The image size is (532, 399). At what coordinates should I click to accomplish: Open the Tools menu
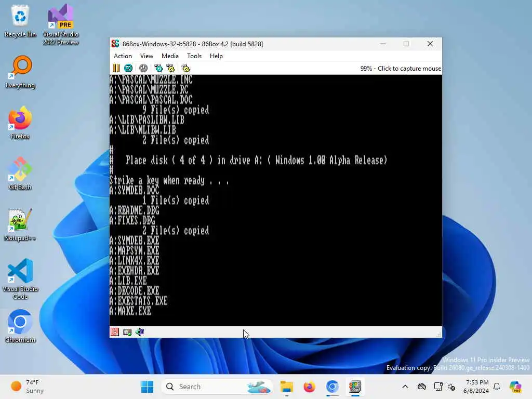coord(194,56)
